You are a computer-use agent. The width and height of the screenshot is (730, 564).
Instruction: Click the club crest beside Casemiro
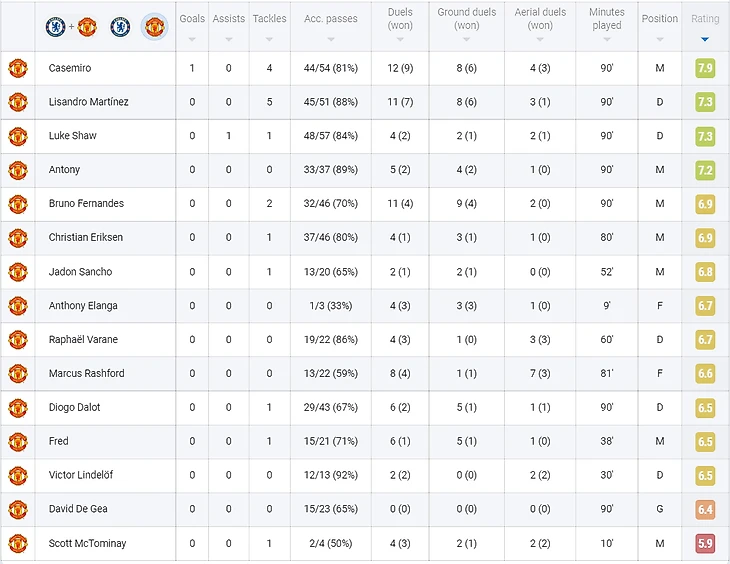(x=17, y=68)
